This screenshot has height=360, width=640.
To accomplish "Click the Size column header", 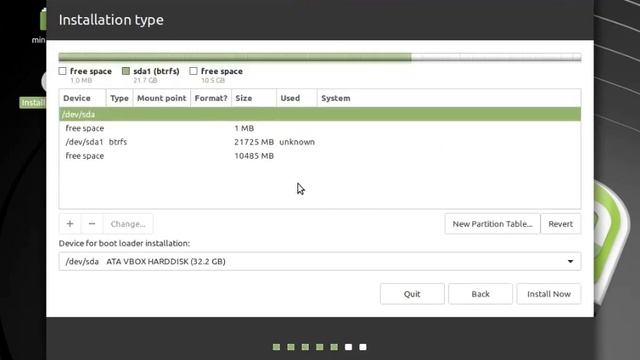I will [x=253, y=98].
